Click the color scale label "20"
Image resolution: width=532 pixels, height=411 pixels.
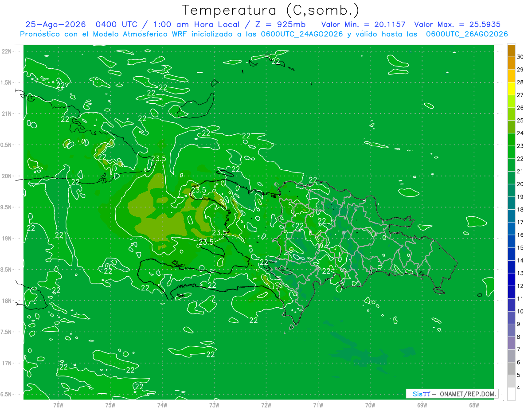point(520,184)
